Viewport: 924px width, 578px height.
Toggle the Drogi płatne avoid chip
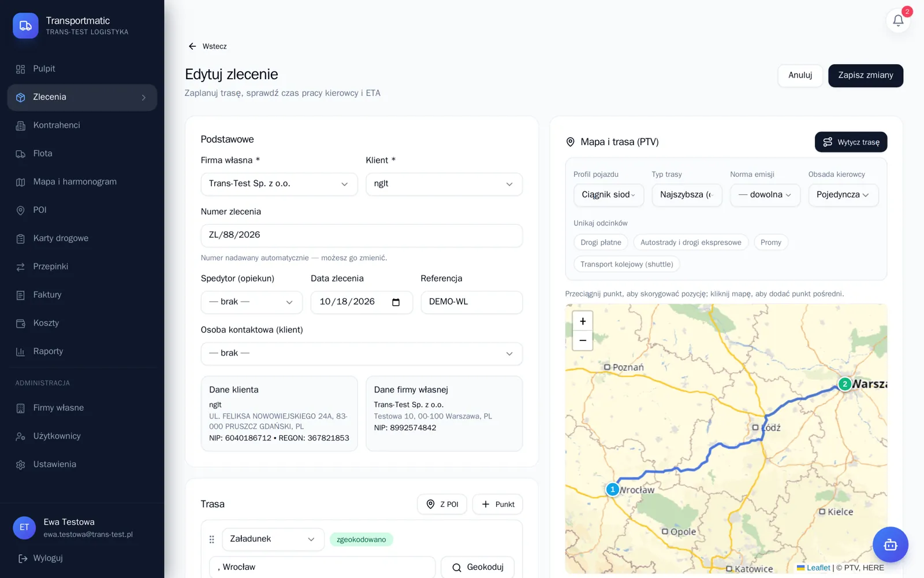click(601, 242)
